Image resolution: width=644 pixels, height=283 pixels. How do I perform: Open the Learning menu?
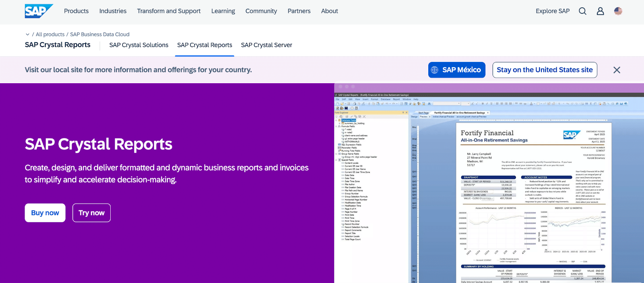pos(223,11)
